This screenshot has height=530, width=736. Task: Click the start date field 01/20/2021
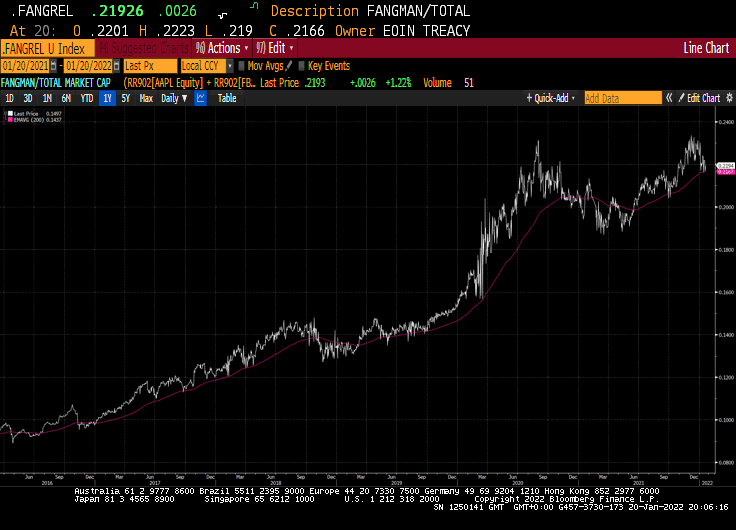click(25, 66)
